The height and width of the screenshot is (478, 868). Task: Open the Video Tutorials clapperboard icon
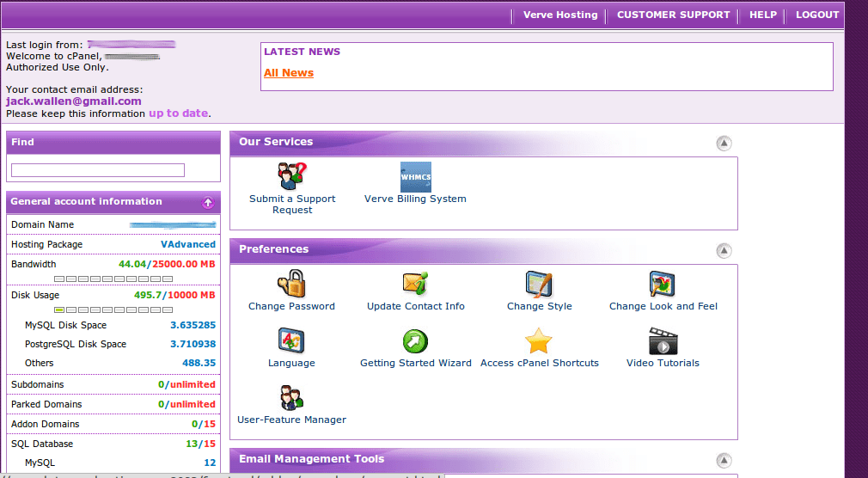tap(663, 340)
